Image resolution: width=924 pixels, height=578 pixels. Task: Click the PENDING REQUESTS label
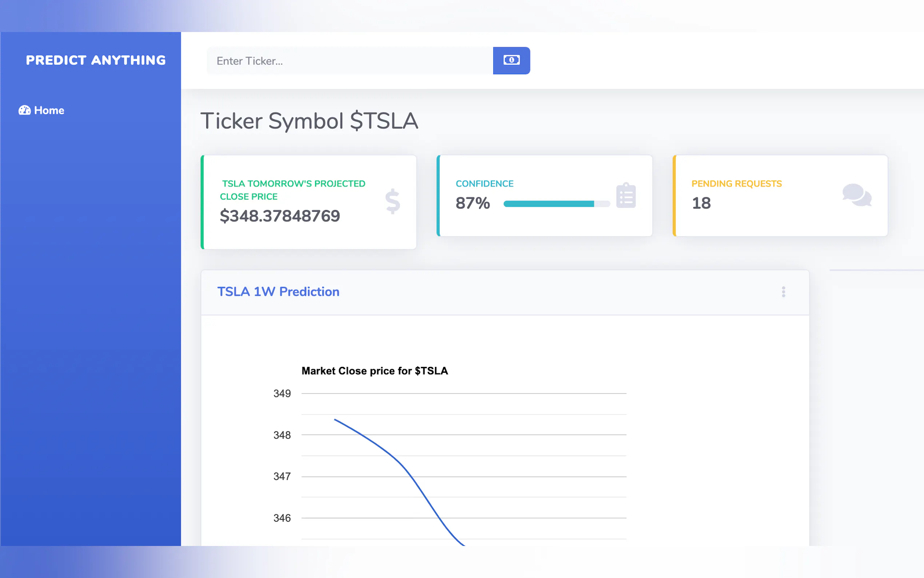pos(736,184)
